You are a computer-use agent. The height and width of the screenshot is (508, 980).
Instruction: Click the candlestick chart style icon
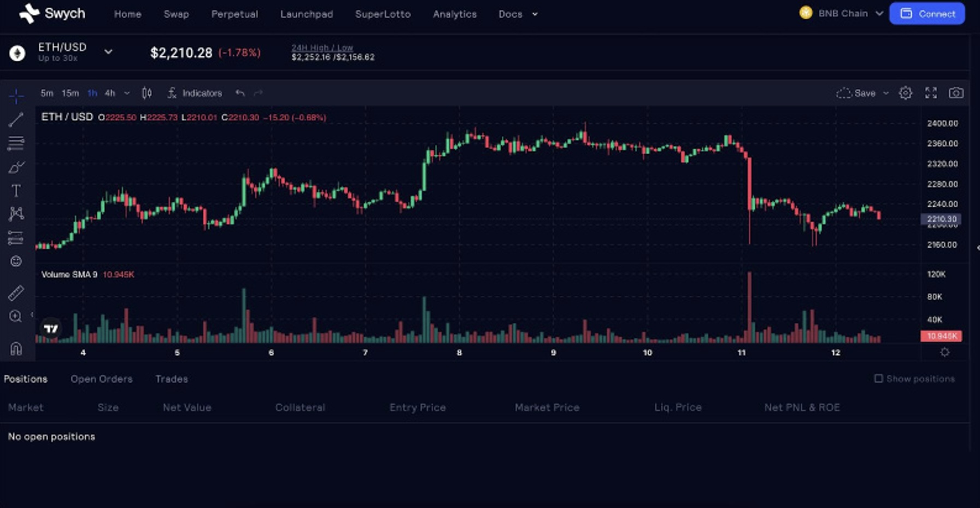coord(146,94)
